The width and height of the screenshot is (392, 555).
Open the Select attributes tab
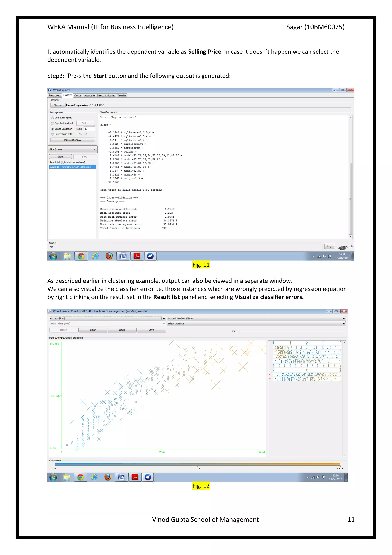106,95
